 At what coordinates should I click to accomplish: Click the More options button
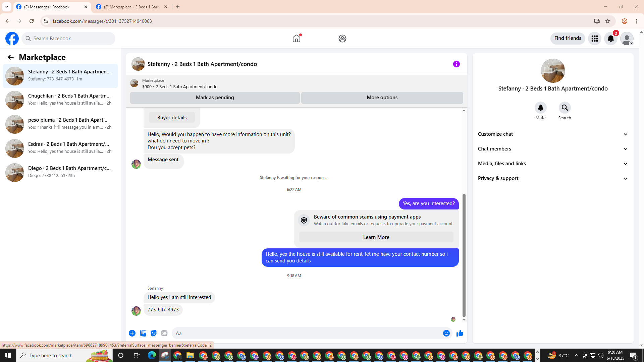pyautogui.click(x=382, y=98)
